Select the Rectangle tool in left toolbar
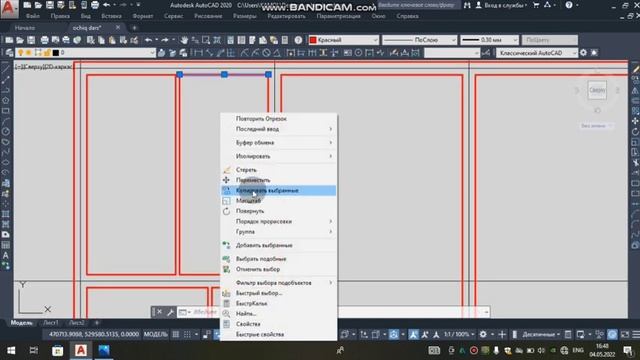The image size is (640, 360). (6, 111)
